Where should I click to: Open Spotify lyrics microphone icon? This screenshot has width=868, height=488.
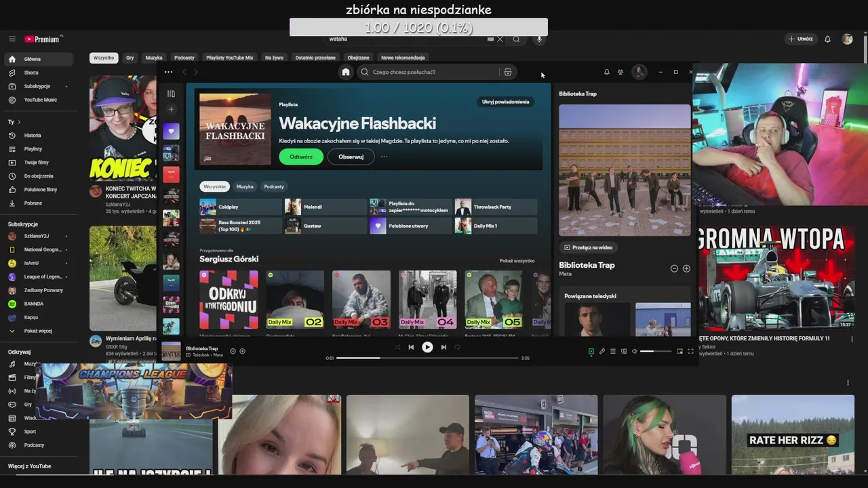(601, 351)
